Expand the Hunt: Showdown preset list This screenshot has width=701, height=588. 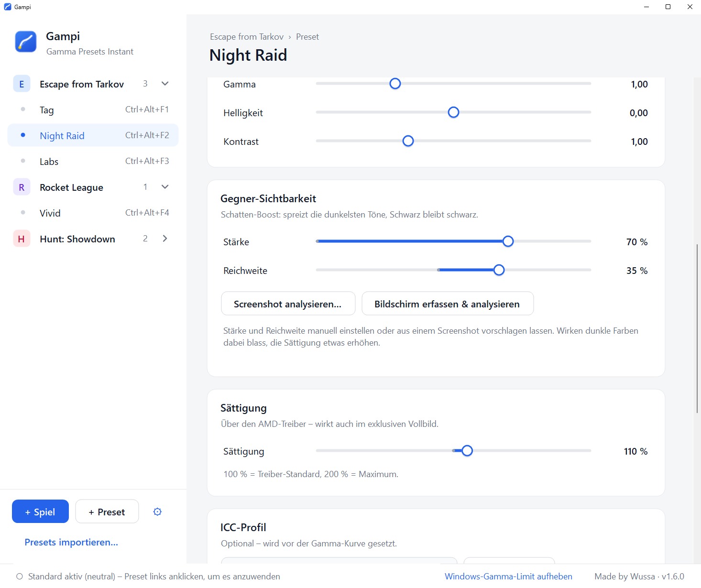[x=165, y=239]
